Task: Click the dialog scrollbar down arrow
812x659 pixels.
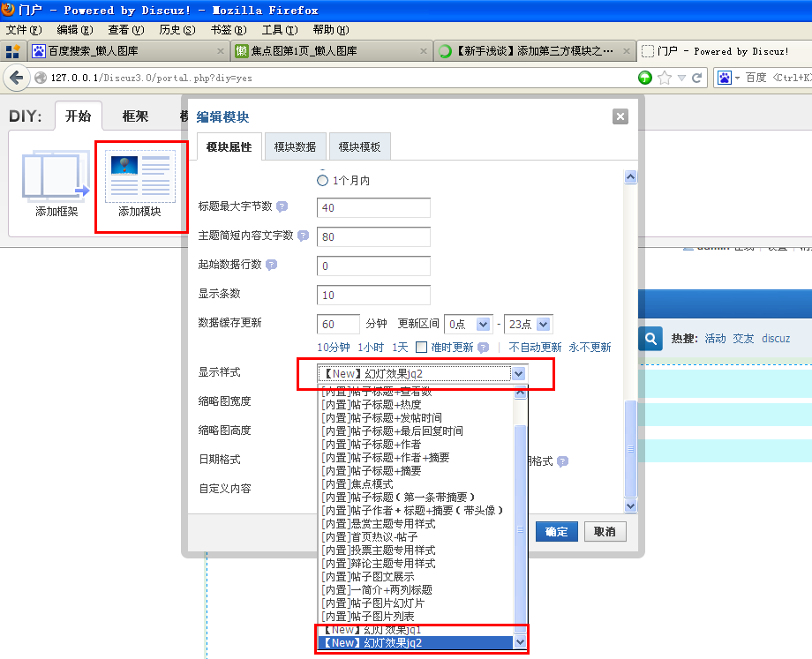Action: click(x=630, y=505)
